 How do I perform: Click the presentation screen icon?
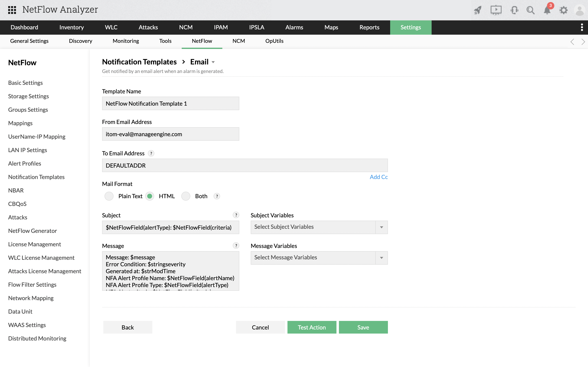(x=496, y=10)
